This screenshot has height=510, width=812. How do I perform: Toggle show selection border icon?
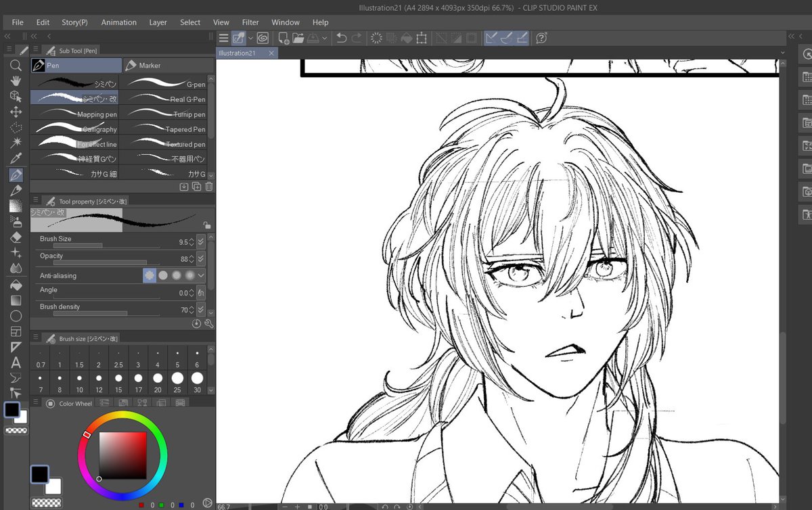click(472, 39)
